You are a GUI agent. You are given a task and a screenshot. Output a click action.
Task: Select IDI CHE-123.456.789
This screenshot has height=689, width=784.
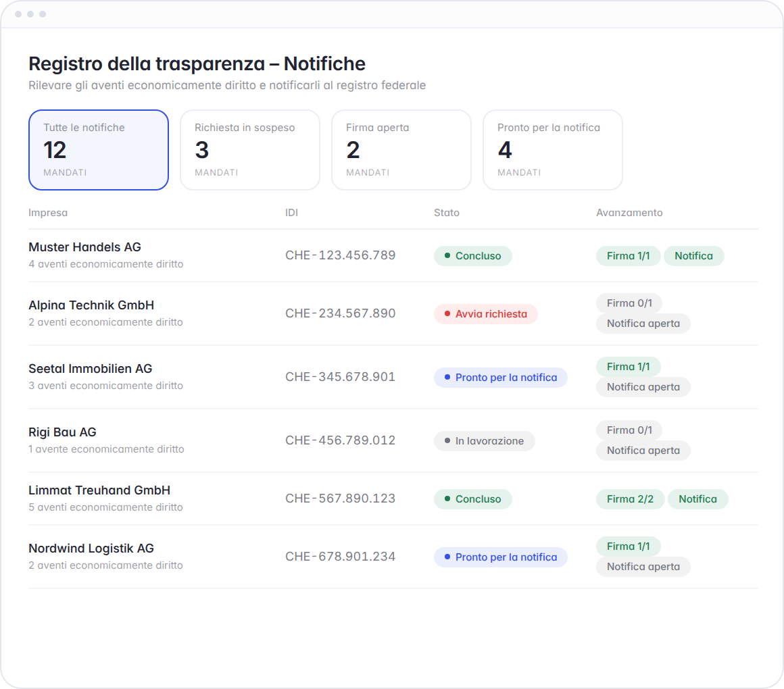point(341,255)
